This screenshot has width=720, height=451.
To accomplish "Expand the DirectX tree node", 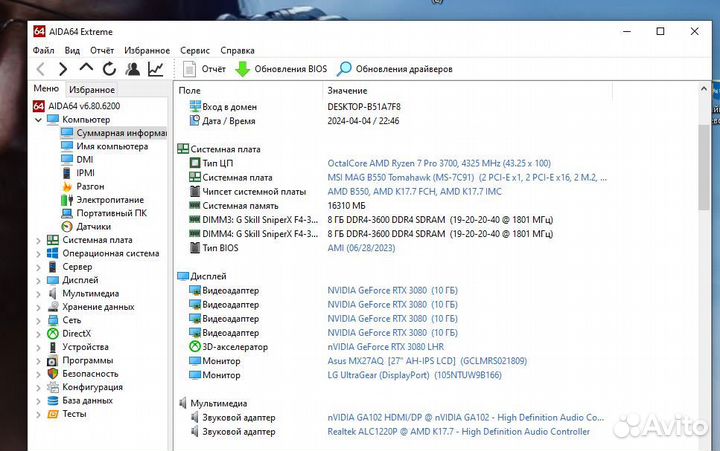I will pyautogui.click(x=38, y=334).
